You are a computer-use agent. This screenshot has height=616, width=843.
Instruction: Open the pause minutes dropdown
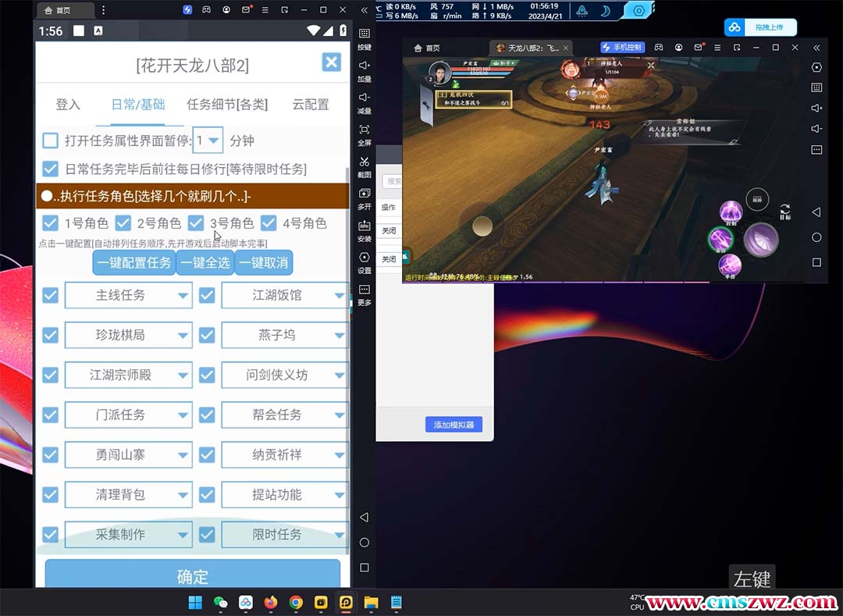tap(208, 141)
